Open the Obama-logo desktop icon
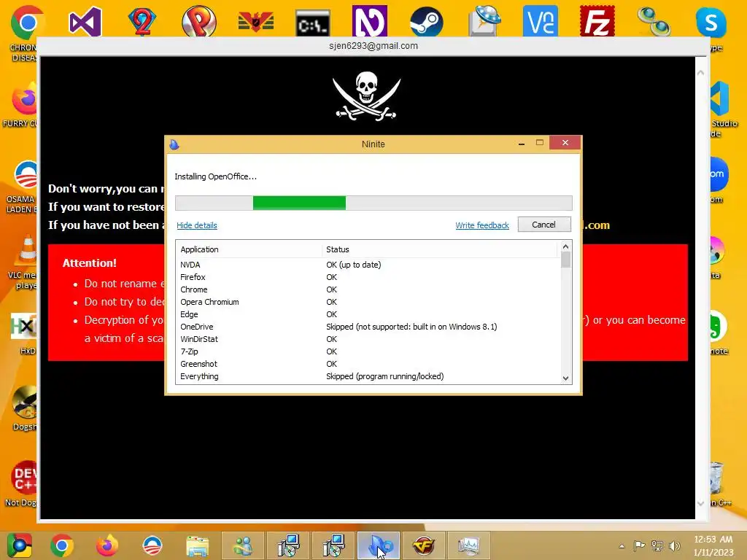 26,175
